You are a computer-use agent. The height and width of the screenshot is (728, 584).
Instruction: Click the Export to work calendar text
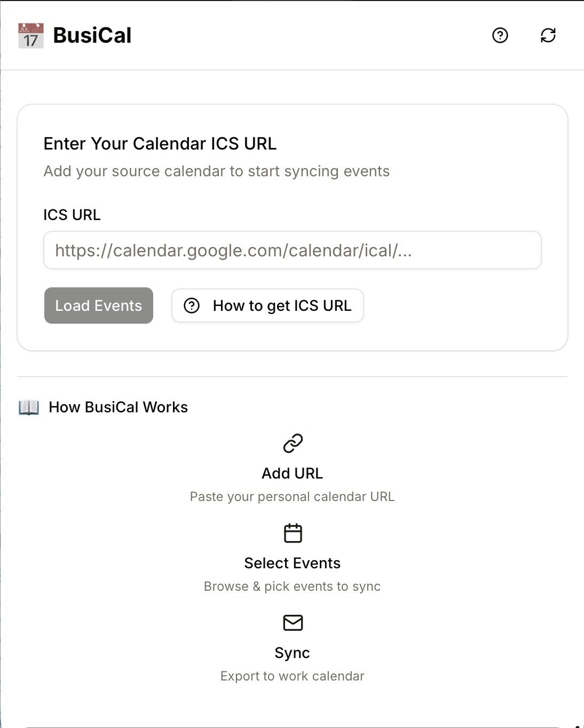click(292, 676)
